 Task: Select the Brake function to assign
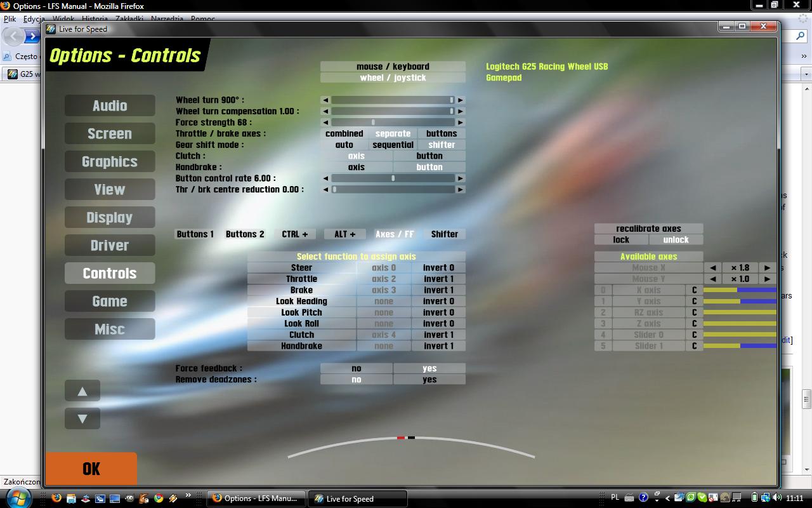301,290
